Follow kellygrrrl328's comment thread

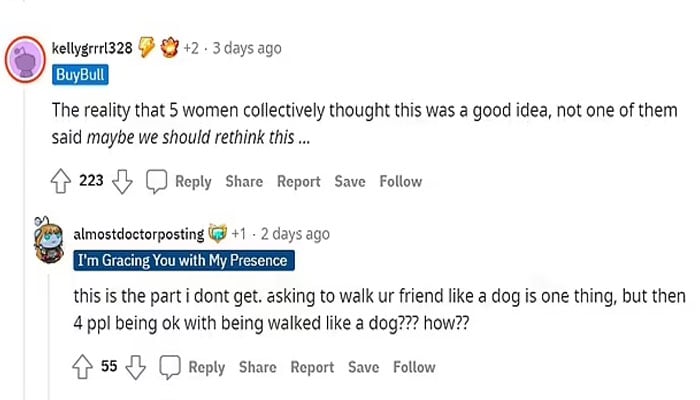click(x=400, y=181)
